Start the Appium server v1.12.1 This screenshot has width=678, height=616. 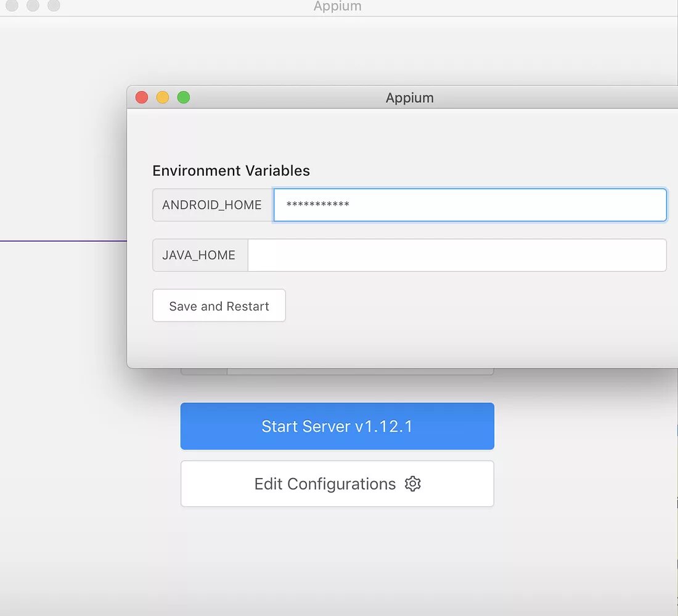[337, 426]
